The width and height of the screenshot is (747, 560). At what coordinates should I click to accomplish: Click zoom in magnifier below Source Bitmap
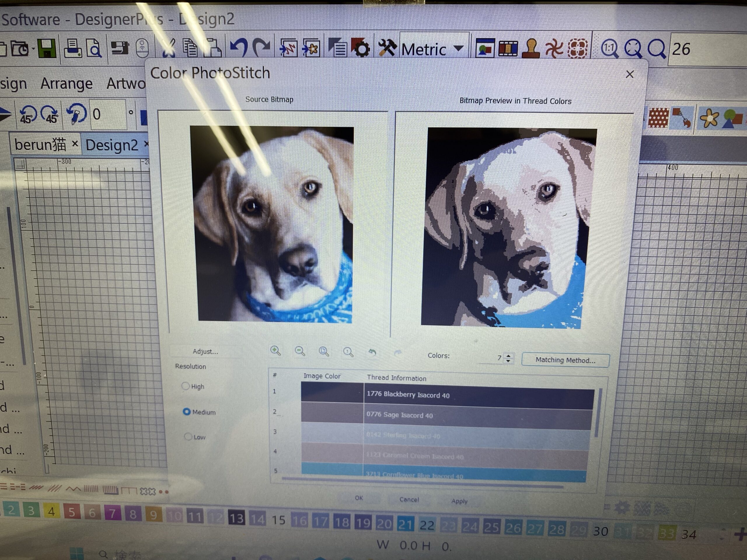[275, 351]
